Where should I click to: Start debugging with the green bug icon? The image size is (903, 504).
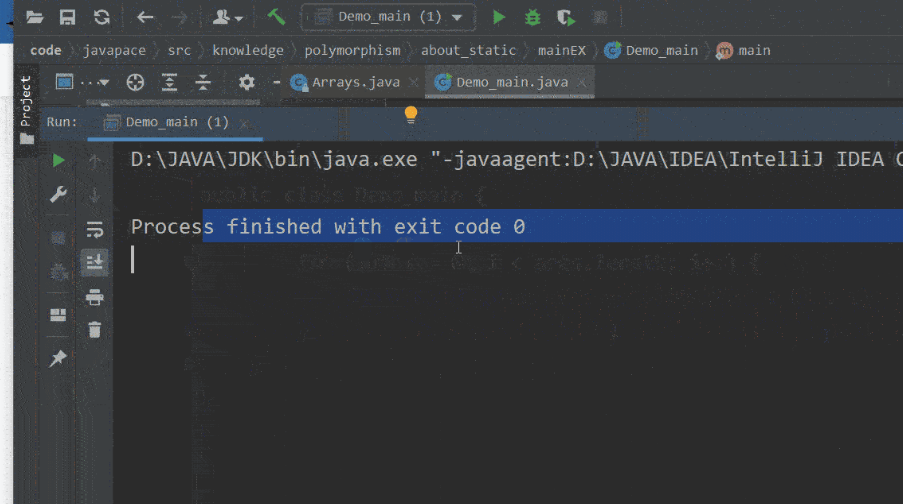point(533,17)
